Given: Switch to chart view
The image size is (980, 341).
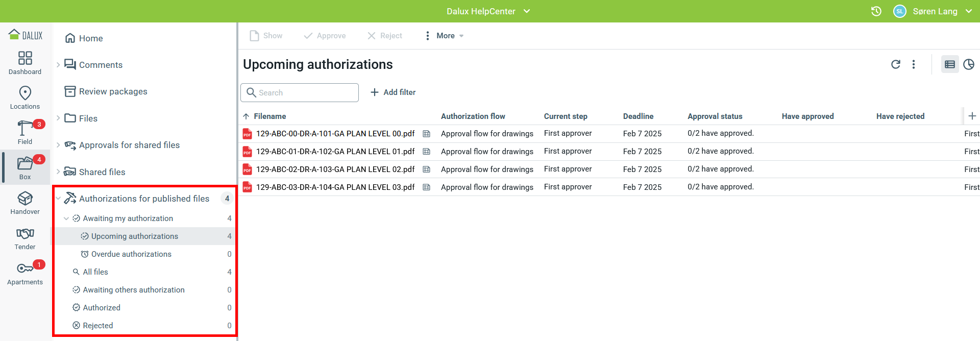Looking at the screenshot, I should click(968, 64).
